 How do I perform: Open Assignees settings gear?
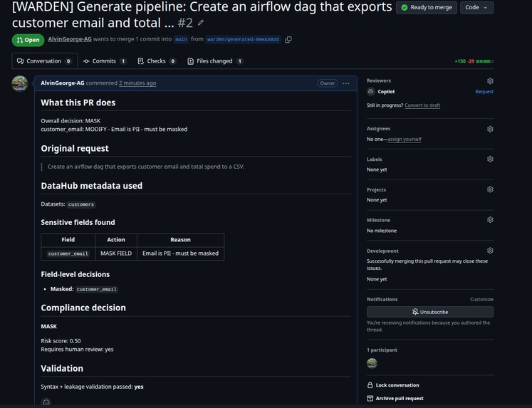coord(490,129)
